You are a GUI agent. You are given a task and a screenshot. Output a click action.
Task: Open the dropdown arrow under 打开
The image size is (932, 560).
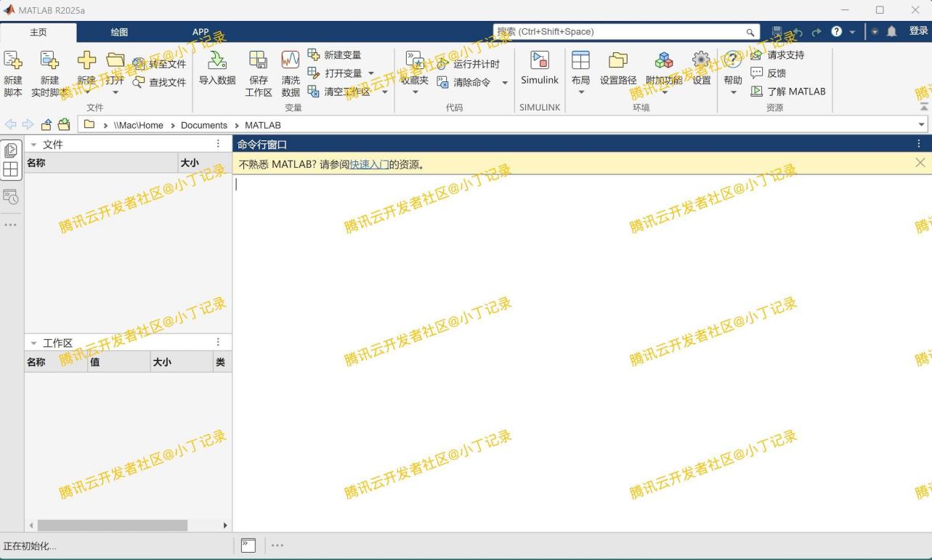(115, 92)
